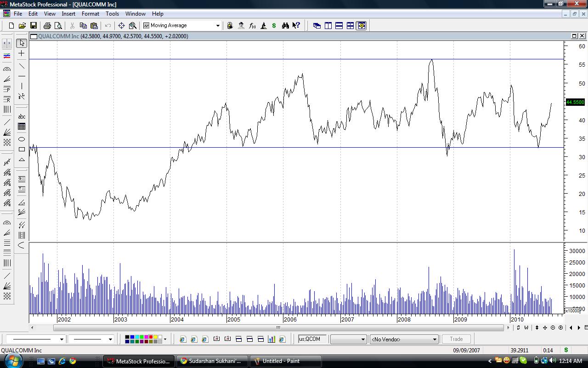
Task: Open the Tools menu
Action: tap(112, 14)
